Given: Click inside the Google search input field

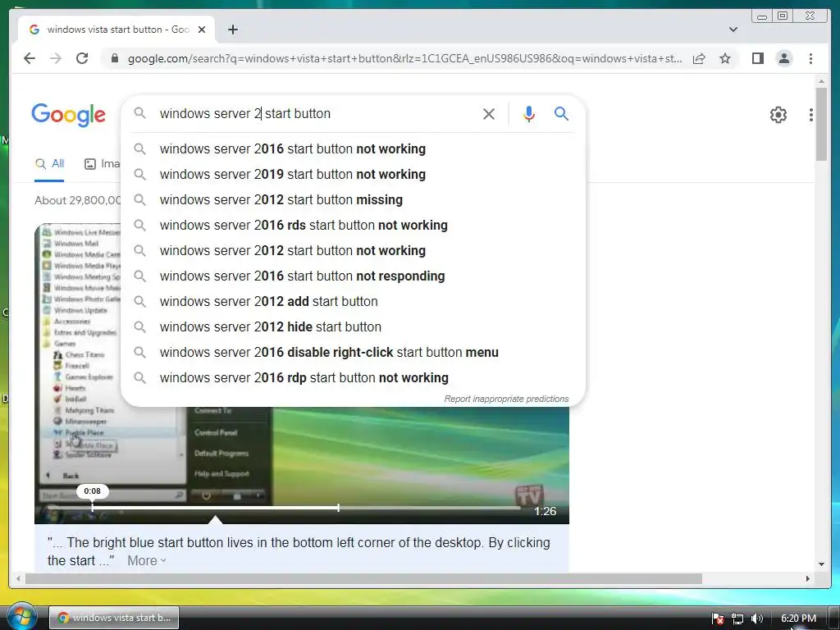Looking at the screenshot, I should [x=316, y=113].
